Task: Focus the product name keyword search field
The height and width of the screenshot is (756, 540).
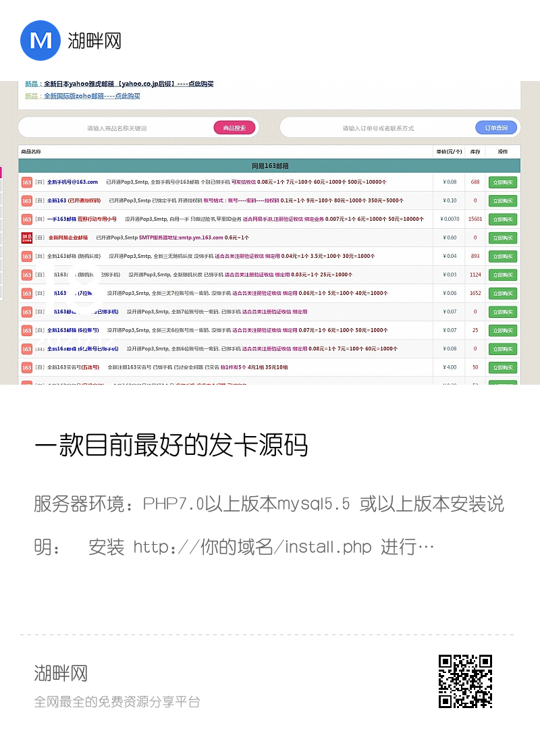Action: pyautogui.click(x=117, y=128)
